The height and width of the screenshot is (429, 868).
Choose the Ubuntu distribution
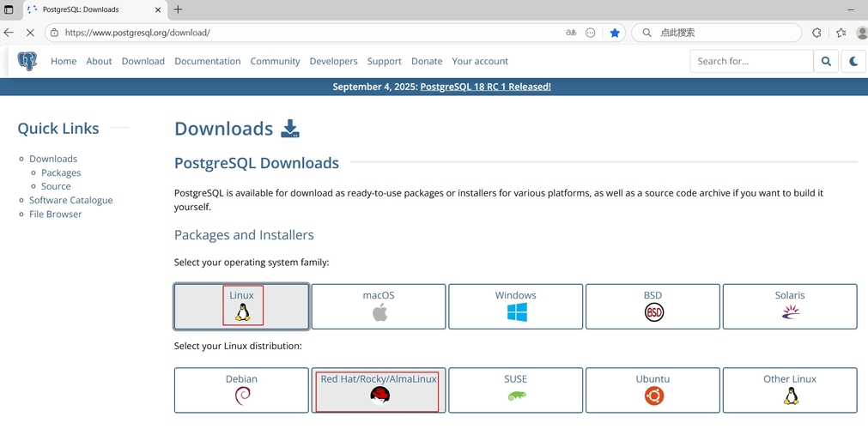(653, 390)
